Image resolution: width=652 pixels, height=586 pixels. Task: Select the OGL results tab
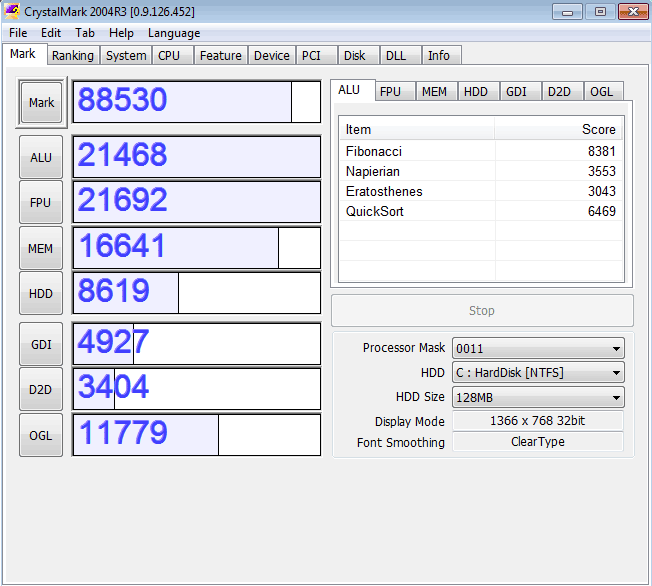tap(601, 92)
